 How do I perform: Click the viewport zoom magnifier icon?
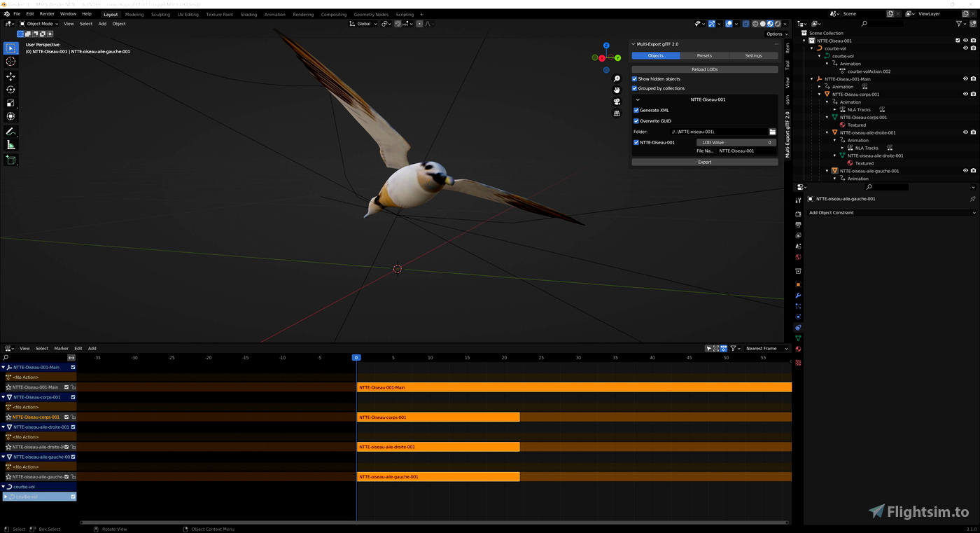[x=617, y=79]
